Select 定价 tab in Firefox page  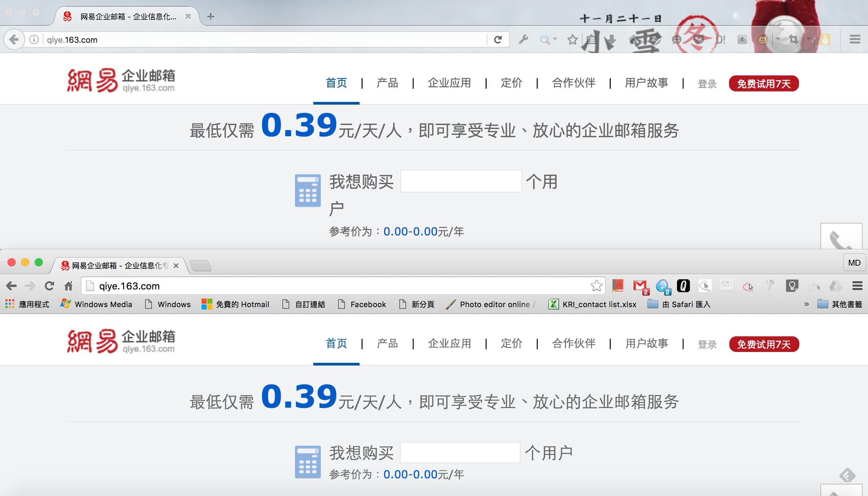[x=511, y=83]
